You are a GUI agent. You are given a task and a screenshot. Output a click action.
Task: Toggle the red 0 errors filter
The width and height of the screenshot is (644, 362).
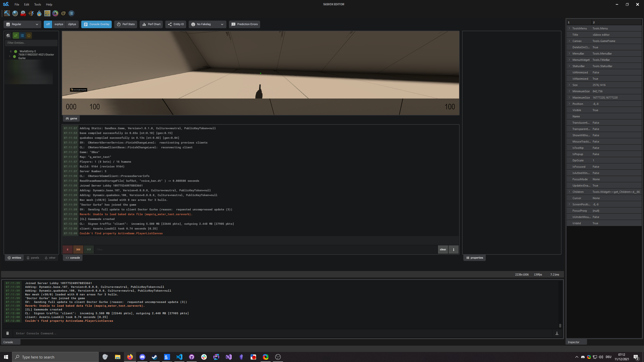pos(67,250)
